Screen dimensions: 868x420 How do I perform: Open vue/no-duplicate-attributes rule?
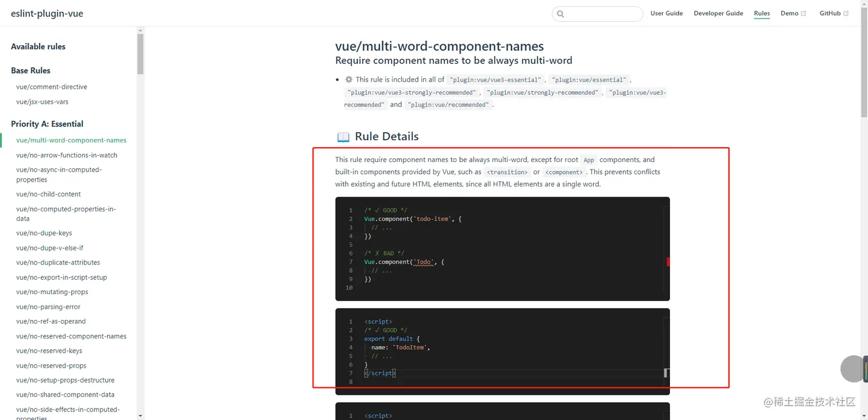[x=58, y=263]
